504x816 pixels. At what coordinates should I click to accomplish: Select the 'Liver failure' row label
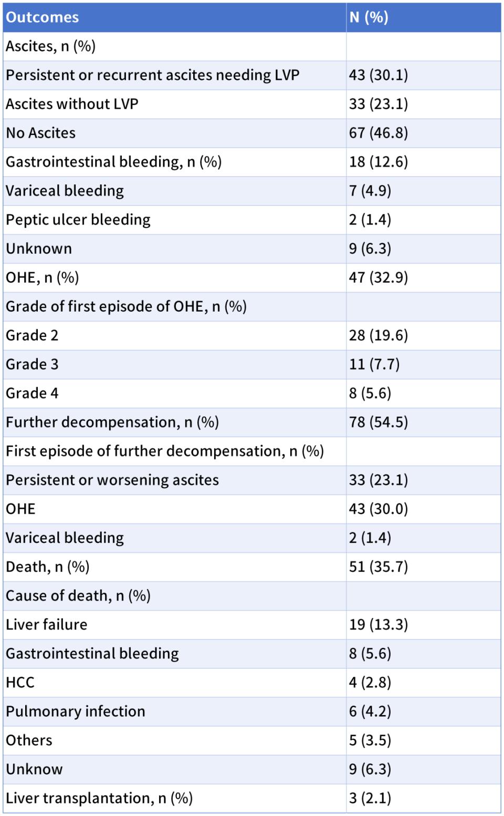click(47, 624)
